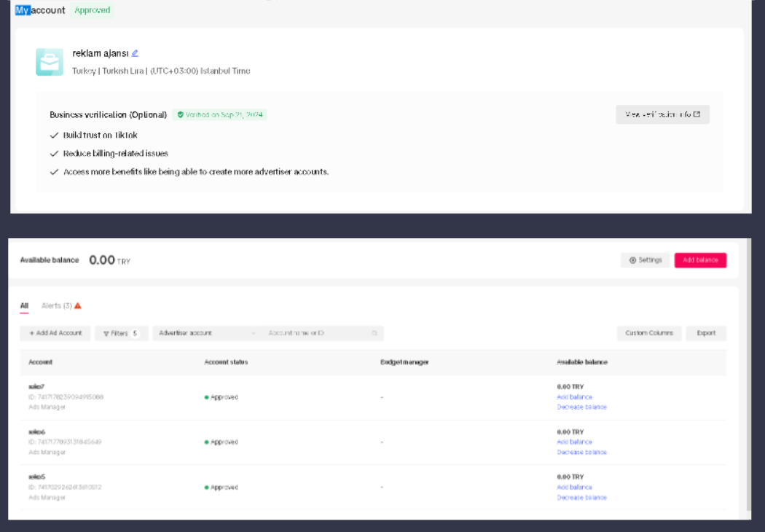Click the ID starting with 74171778
765x532 pixels.
(65, 442)
